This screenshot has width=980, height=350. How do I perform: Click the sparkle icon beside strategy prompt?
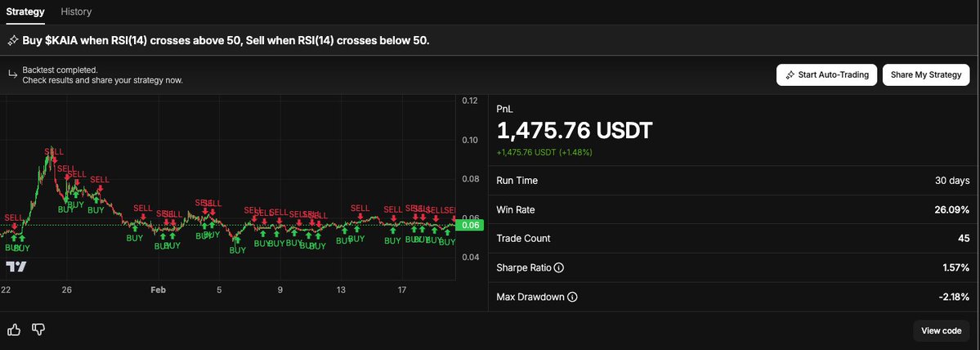tap(12, 41)
